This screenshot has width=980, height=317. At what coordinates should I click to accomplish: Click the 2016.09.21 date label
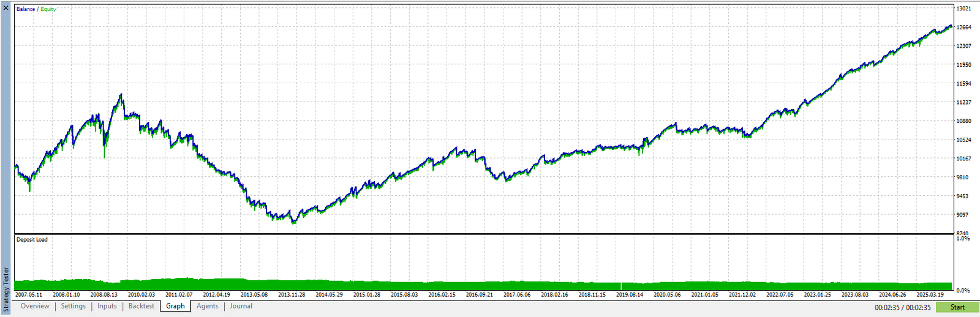pos(479,294)
